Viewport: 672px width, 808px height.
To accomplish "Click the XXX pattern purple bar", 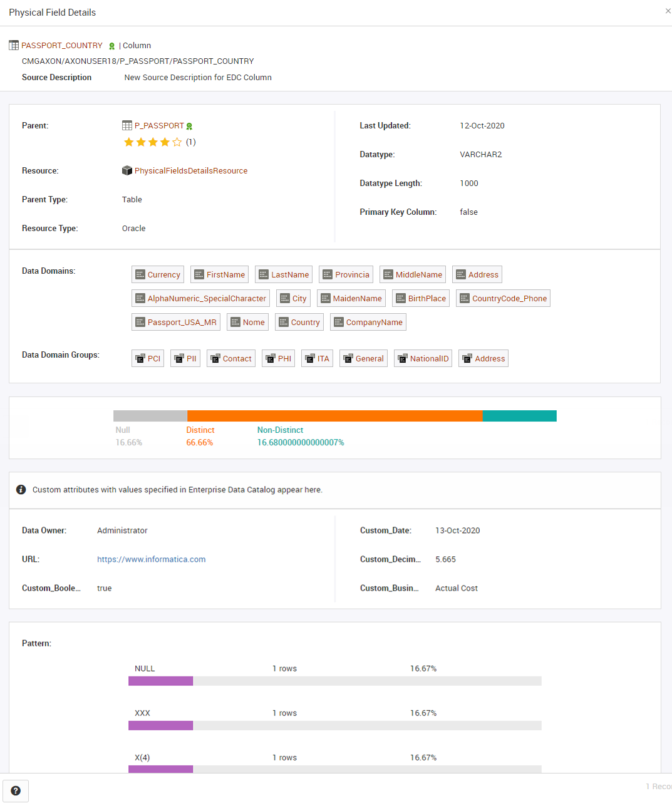I will pos(161,725).
